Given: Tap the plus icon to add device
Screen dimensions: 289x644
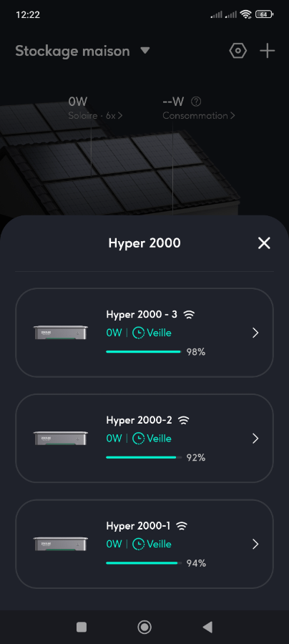Looking at the screenshot, I should [x=268, y=52].
